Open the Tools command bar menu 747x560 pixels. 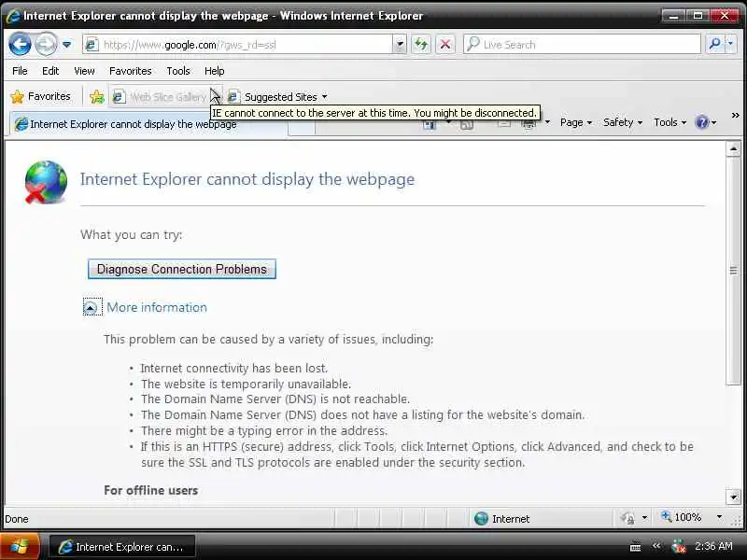click(x=669, y=123)
